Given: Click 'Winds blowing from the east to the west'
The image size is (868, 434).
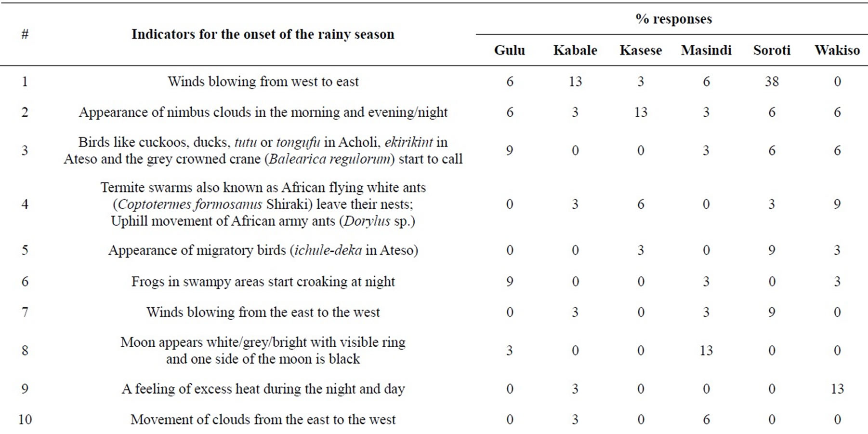Looking at the screenshot, I should (x=263, y=312).
